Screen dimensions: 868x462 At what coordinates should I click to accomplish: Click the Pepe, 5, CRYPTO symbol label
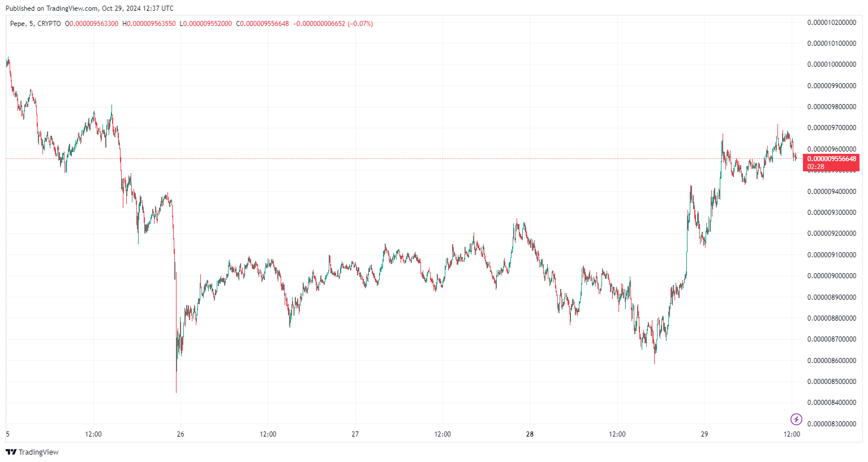[36, 24]
